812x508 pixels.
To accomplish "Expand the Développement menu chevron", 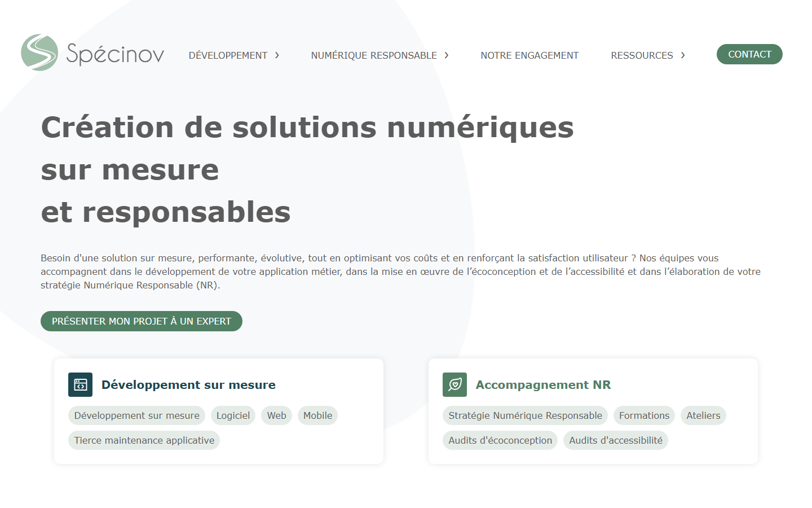I will [x=277, y=55].
